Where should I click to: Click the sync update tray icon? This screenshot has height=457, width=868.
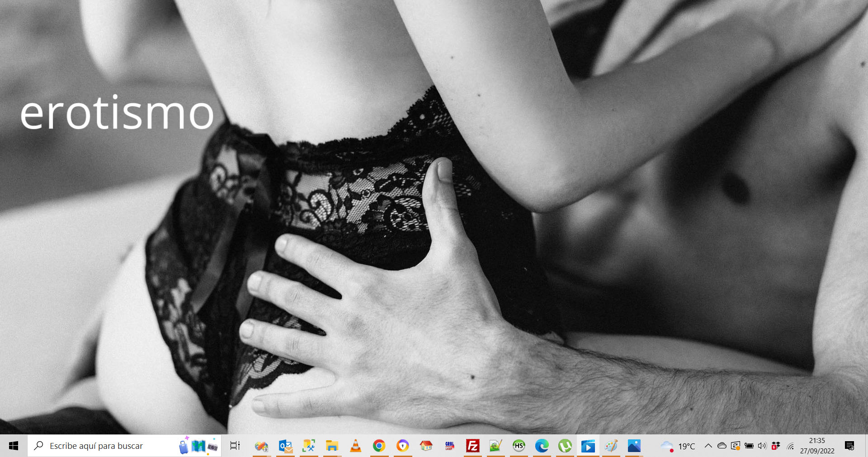coord(736,446)
